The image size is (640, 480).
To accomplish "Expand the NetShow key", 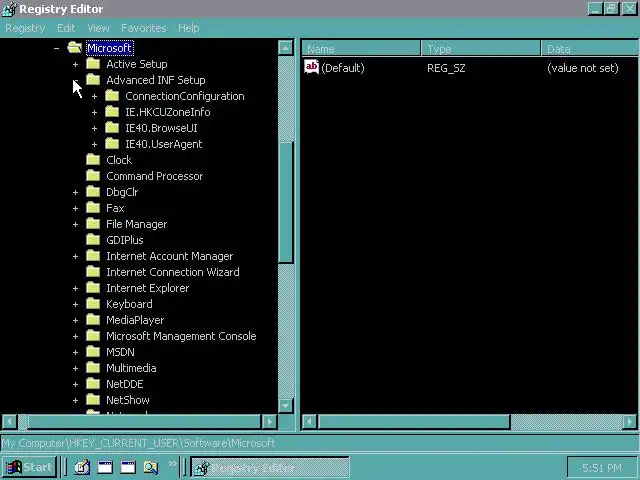I will coord(76,400).
